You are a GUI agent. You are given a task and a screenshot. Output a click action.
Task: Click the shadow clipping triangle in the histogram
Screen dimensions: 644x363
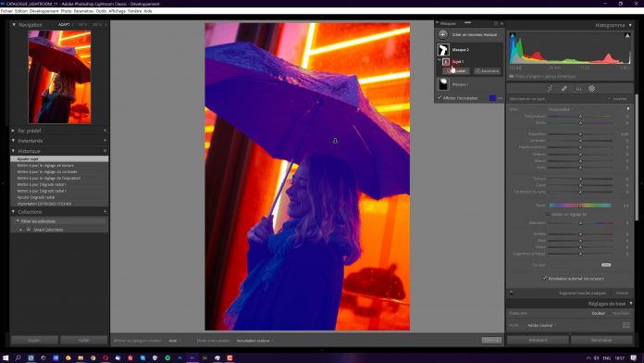point(513,36)
